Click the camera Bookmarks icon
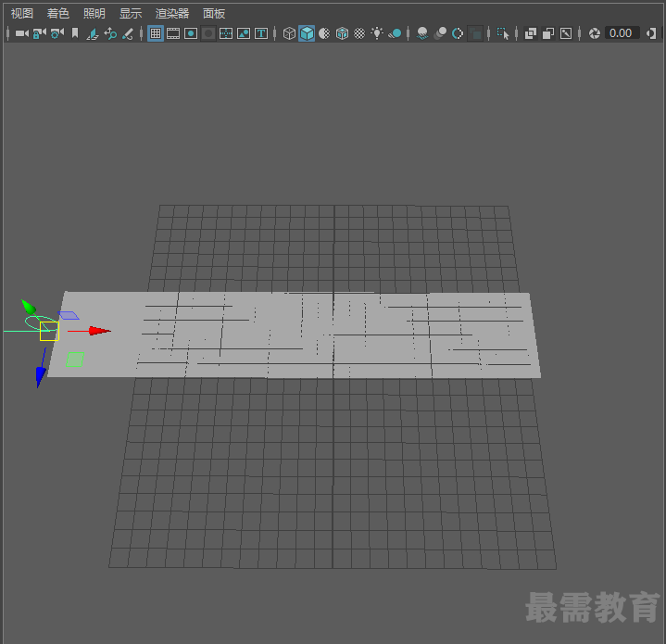 click(x=75, y=33)
